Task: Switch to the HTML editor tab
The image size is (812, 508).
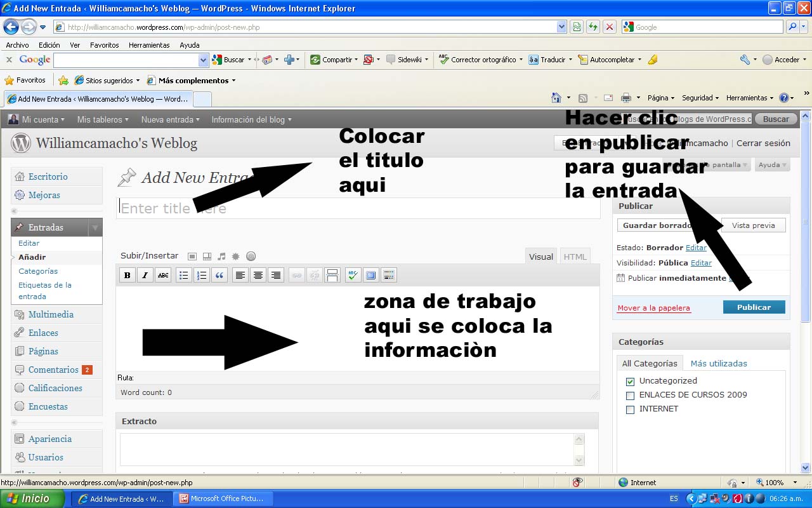Action: point(575,257)
